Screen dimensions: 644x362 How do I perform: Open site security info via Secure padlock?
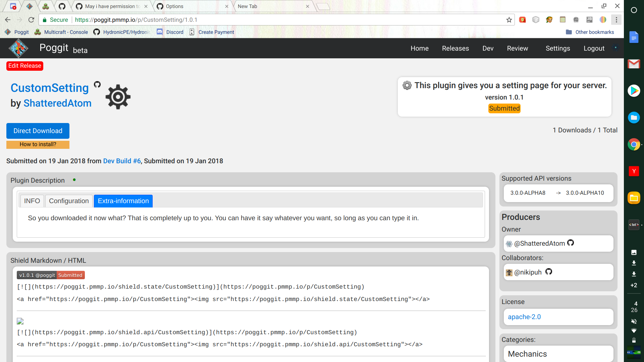[45, 20]
